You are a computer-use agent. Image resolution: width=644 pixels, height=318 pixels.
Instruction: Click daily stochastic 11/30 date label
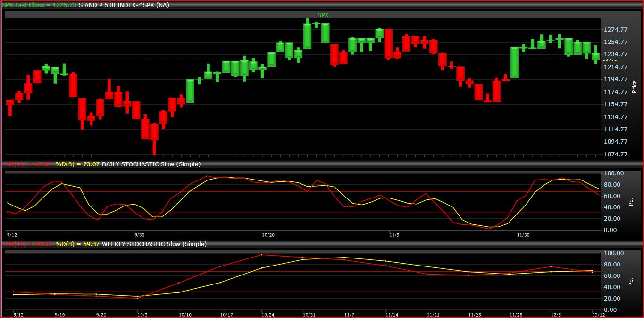(523, 234)
